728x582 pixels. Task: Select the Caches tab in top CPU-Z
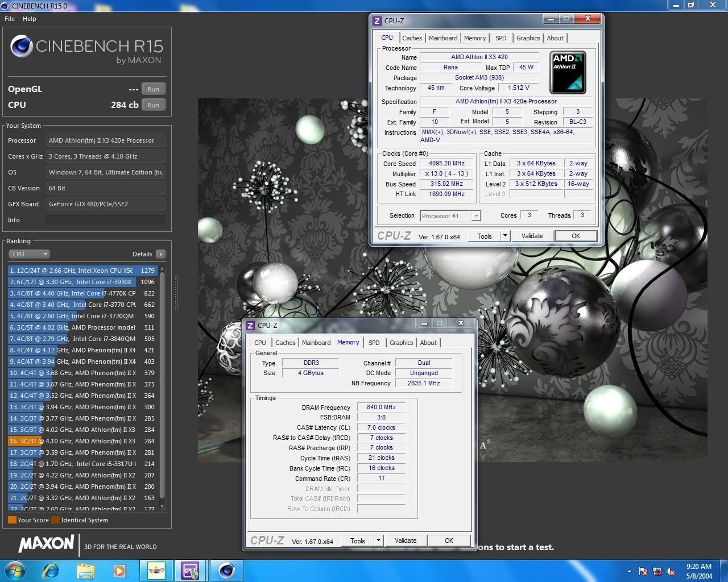point(412,38)
